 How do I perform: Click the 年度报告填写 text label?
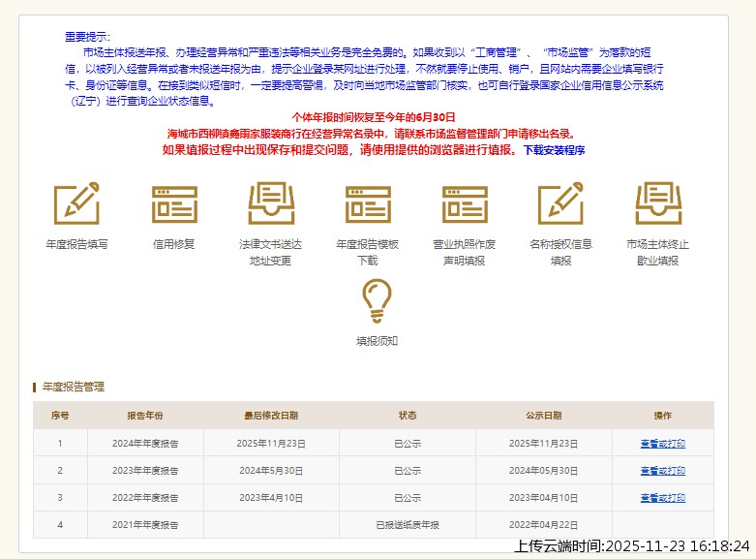(76, 244)
